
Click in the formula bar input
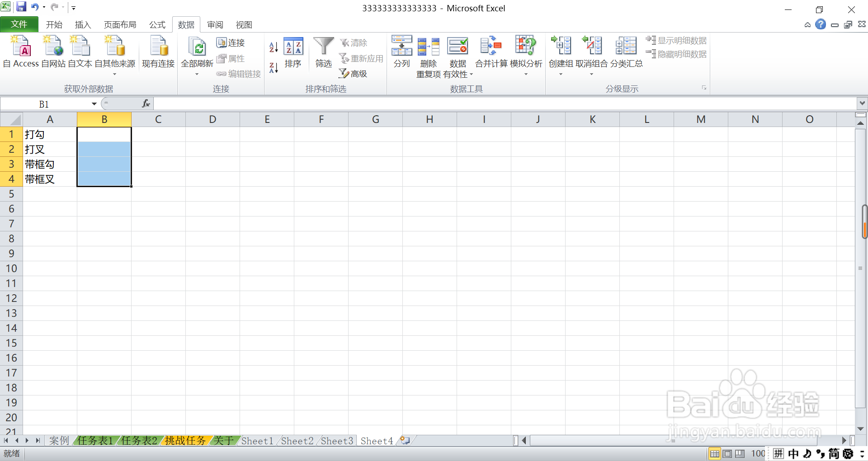(x=505, y=104)
